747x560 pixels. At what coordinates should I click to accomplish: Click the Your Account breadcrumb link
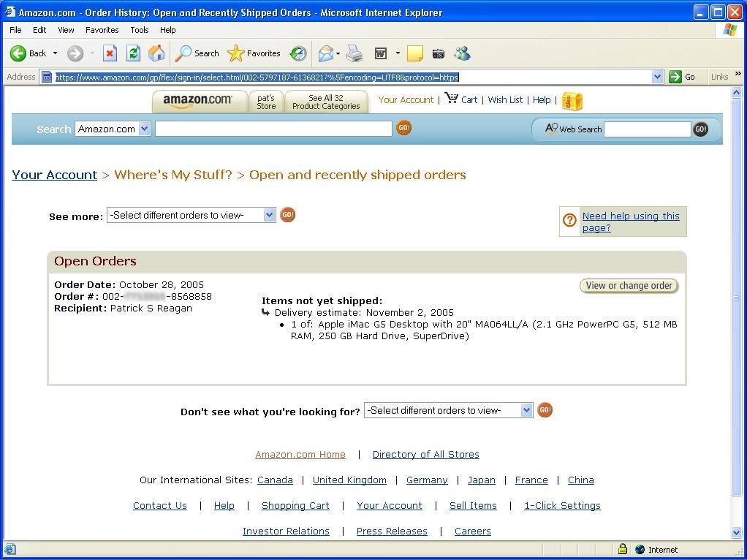click(54, 175)
